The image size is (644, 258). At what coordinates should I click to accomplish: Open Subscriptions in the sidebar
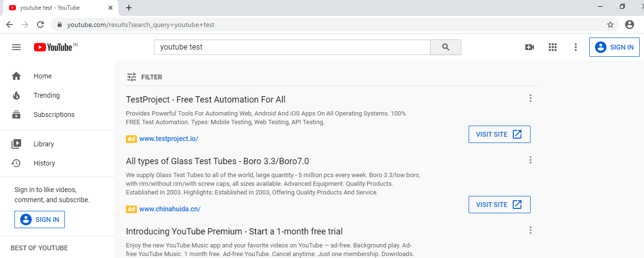pos(54,115)
